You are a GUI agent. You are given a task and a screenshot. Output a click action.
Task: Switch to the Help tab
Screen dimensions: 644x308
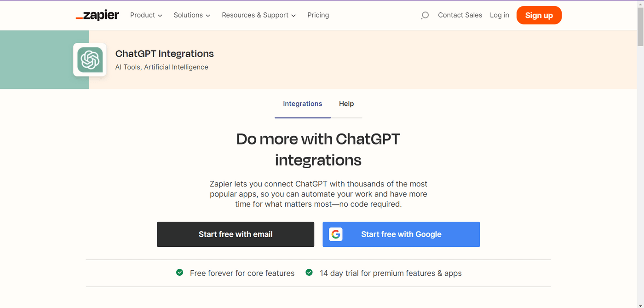click(346, 104)
